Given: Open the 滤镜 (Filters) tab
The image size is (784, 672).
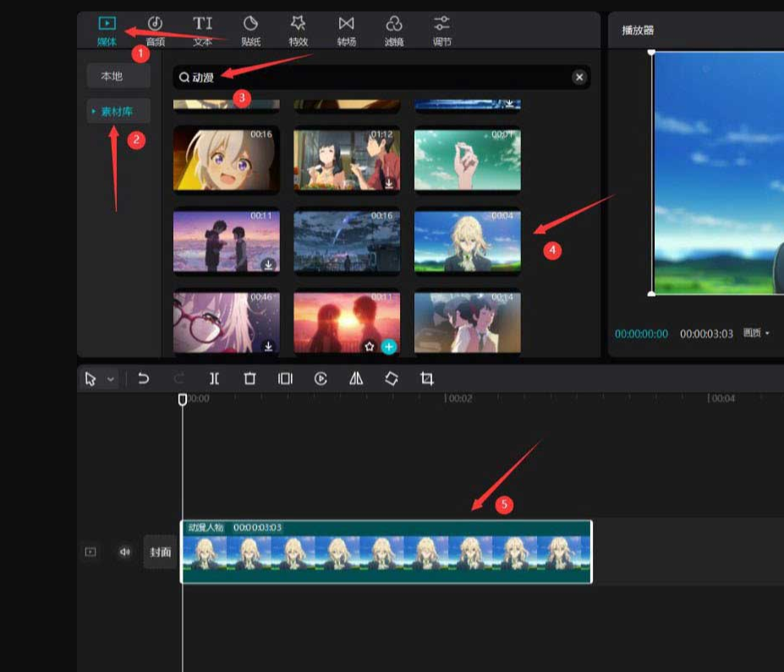Looking at the screenshot, I should [394, 31].
